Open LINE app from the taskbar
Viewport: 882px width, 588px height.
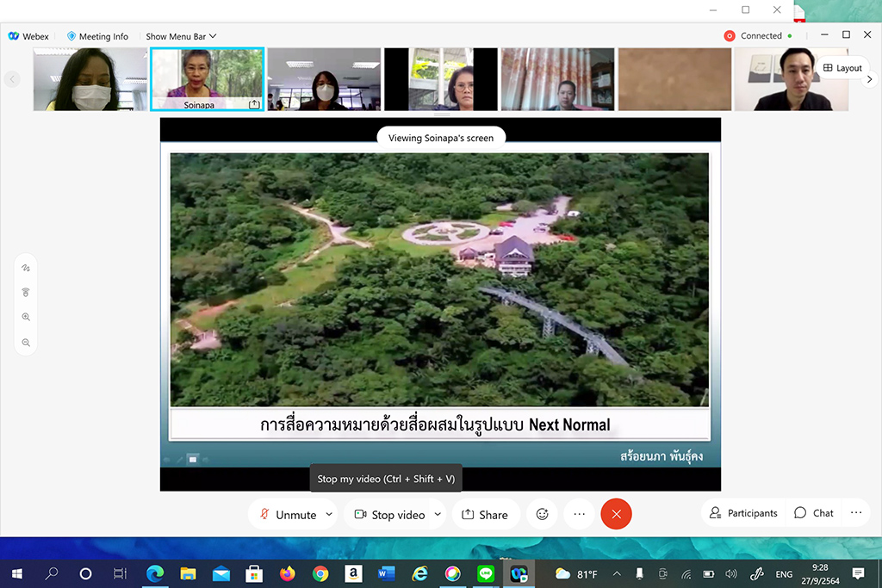pos(485,573)
